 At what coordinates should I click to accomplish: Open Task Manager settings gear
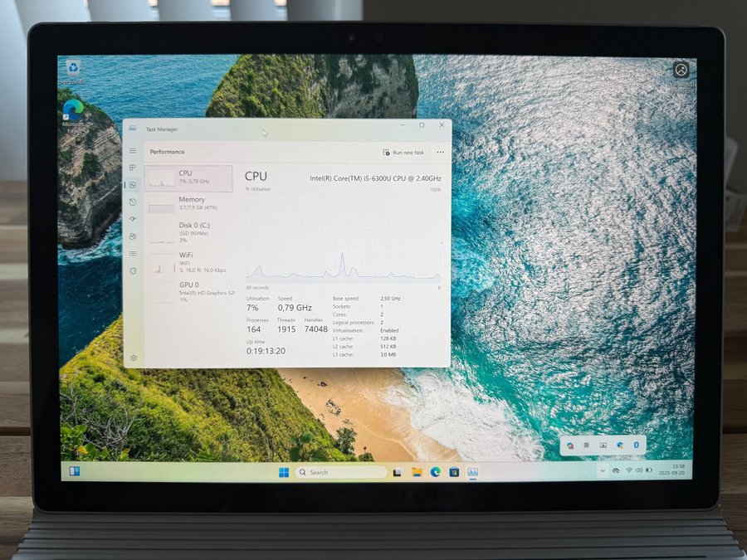(x=134, y=358)
